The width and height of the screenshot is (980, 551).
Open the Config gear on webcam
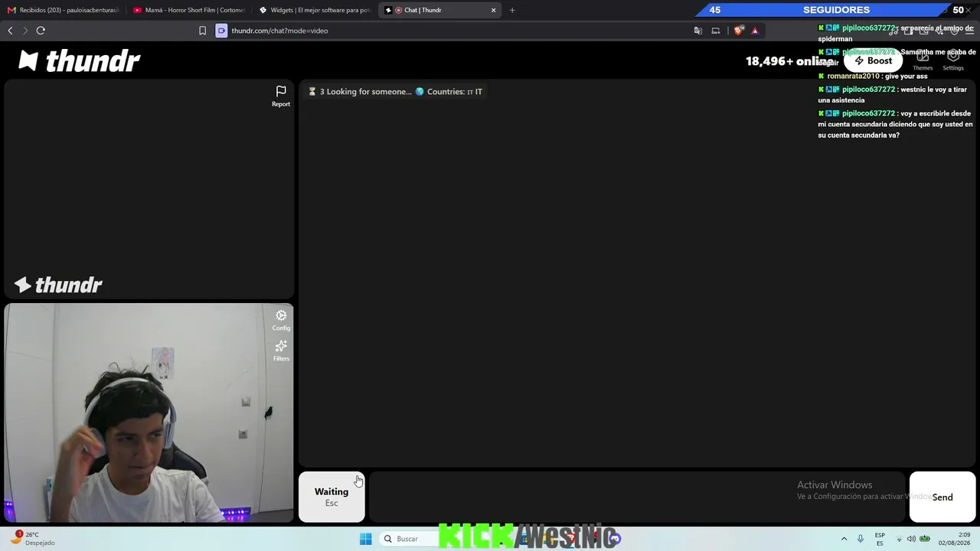[281, 320]
